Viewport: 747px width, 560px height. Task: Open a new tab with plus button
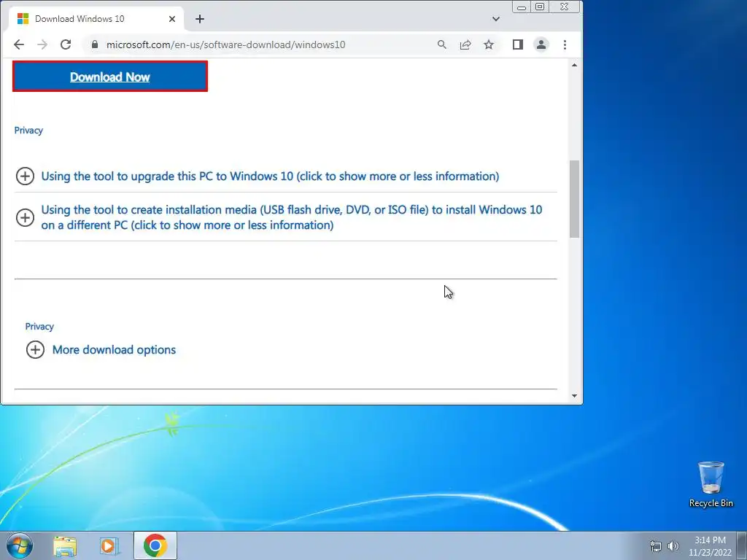[200, 19]
